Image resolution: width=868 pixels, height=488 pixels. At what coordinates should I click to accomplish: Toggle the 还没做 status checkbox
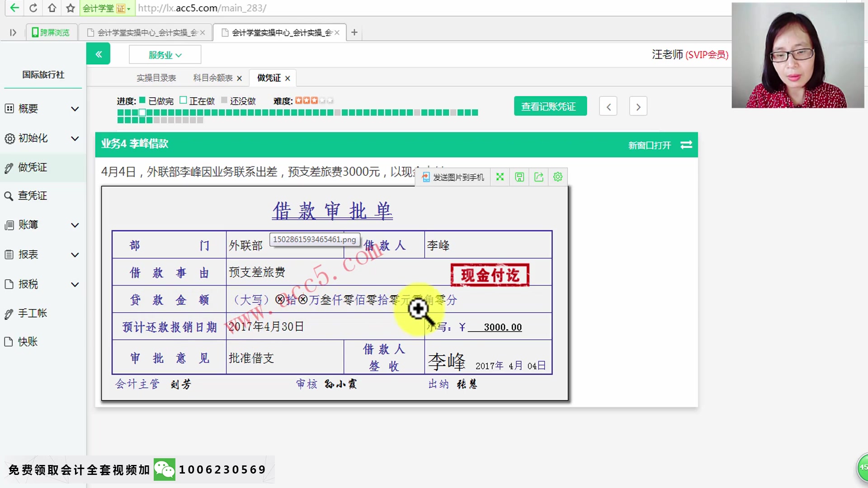[224, 100]
